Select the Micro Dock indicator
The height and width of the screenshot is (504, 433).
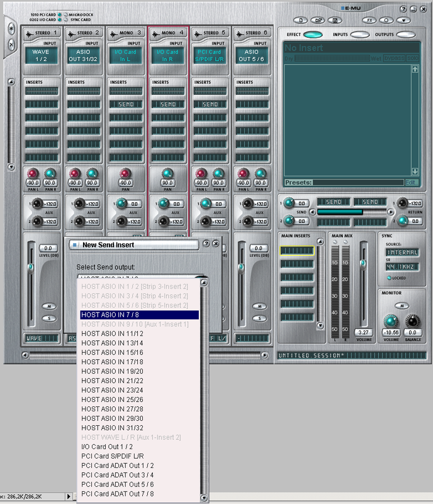[65, 14]
